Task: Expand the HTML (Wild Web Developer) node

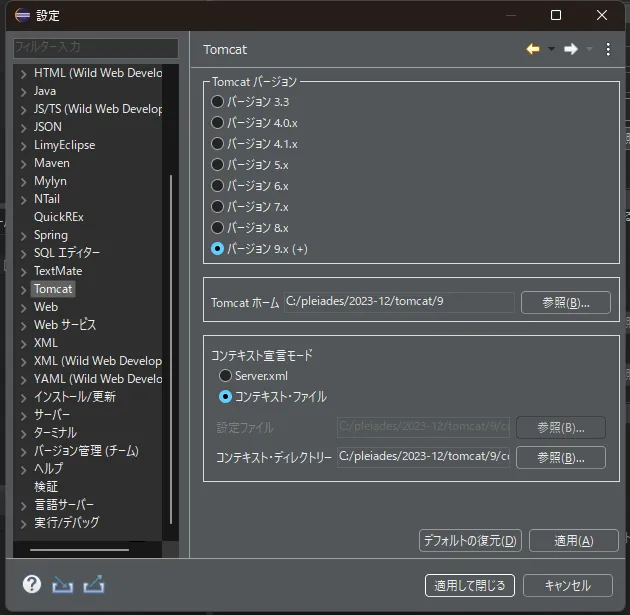Action: click(x=24, y=74)
